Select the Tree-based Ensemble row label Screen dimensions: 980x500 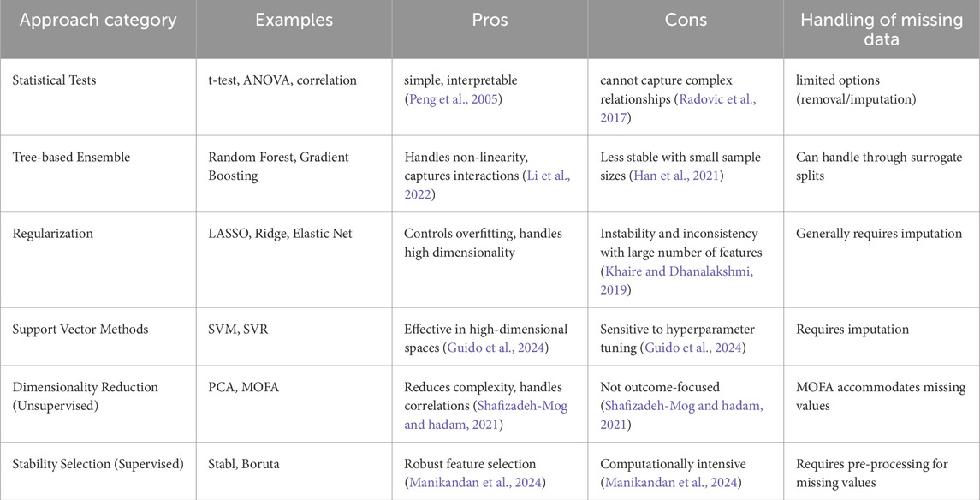(72, 158)
